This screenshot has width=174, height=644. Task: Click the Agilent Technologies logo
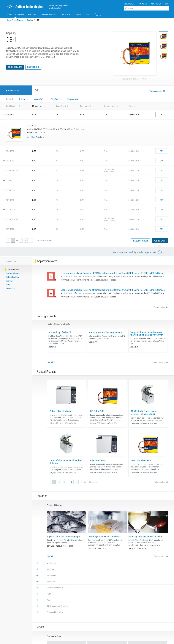(x=25, y=7)
